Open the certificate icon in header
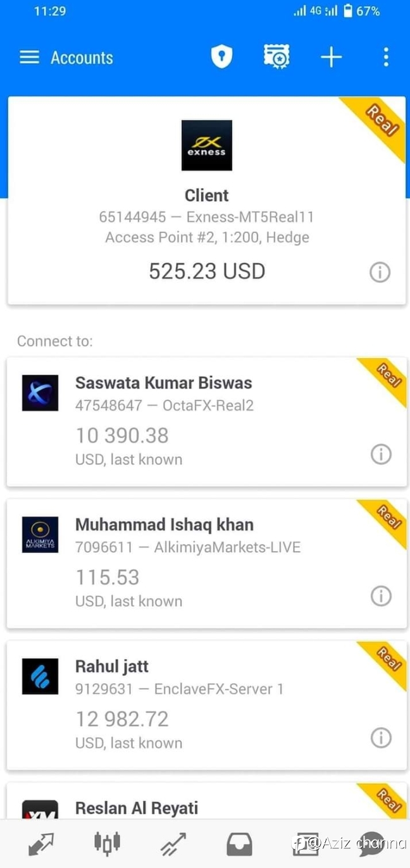 [x=276, y=57]
